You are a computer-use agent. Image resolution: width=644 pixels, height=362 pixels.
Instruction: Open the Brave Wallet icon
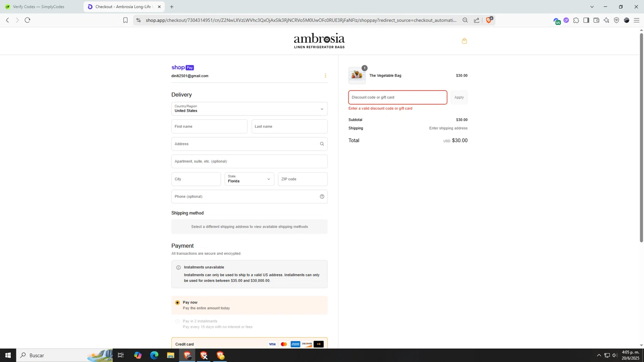pos(596,20)
